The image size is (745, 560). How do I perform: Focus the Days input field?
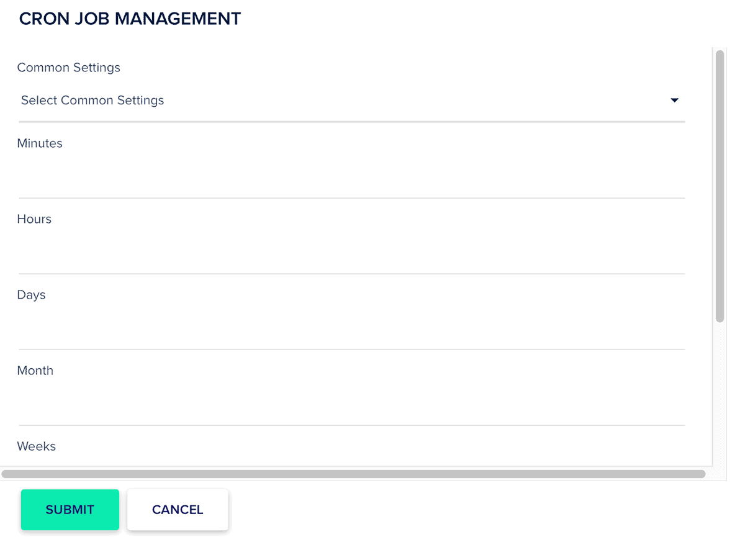351,329
